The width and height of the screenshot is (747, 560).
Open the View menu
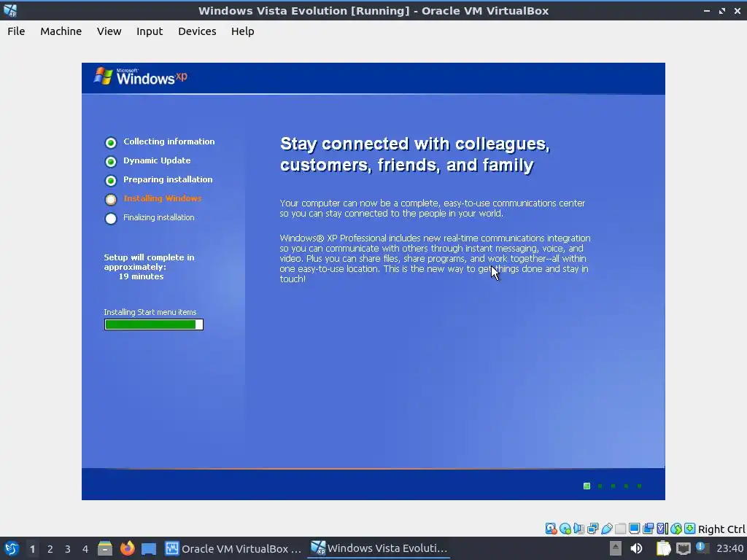[109, 31]
